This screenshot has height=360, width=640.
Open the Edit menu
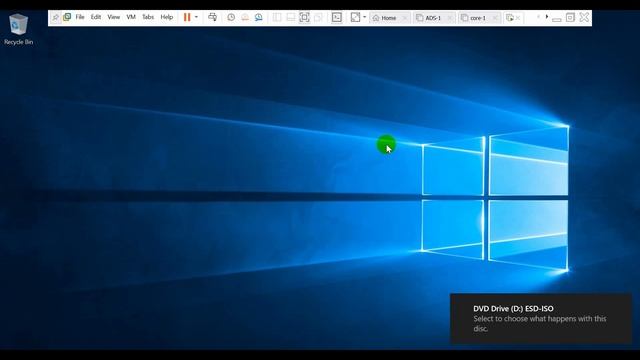pyautogui.click(x=96, y=17)
